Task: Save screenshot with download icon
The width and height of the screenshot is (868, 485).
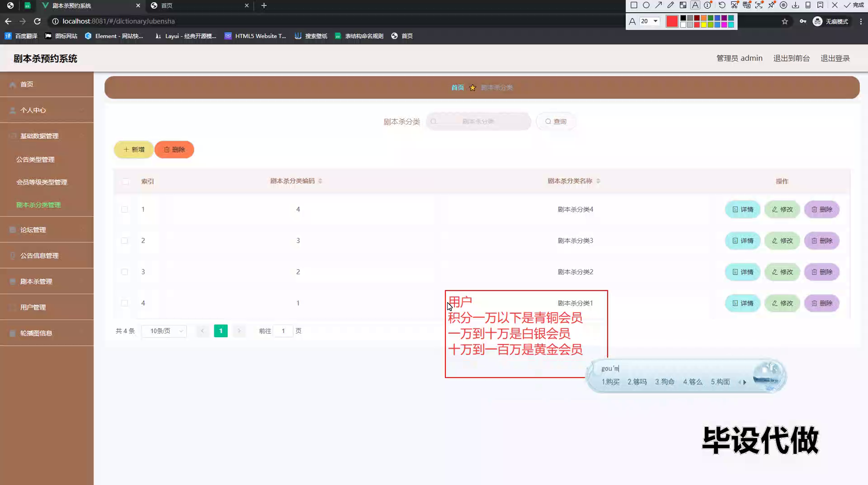Action: (x=796, y=5)
